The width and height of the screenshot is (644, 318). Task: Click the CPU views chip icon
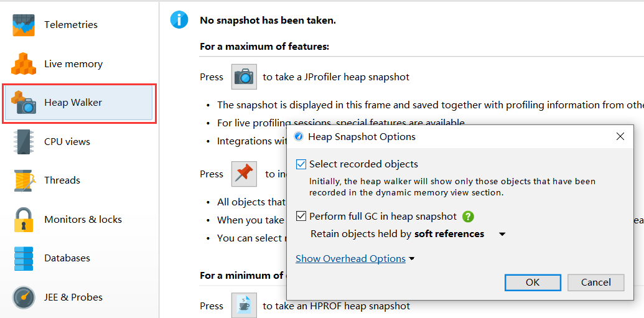point(24,141)
